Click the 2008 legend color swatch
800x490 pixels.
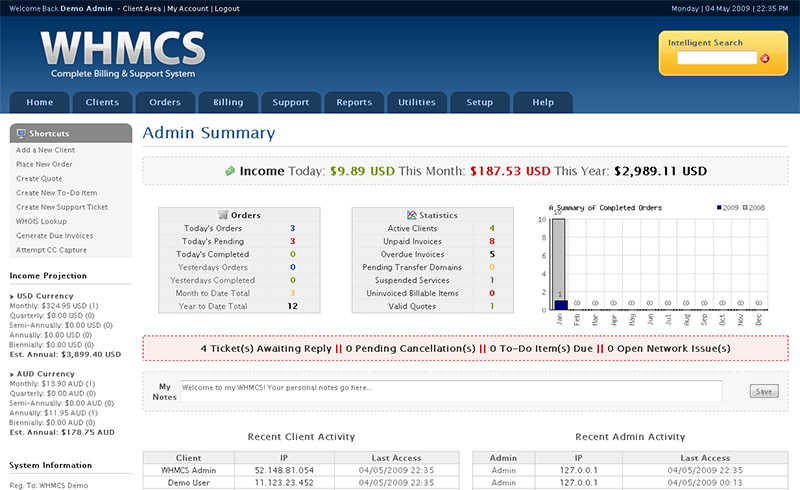[745, 208]
